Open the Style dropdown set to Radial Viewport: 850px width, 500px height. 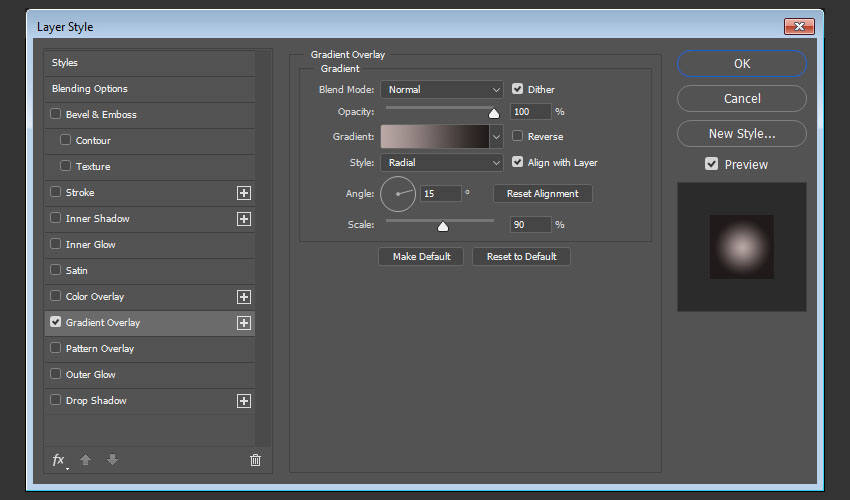pos(441,163)
